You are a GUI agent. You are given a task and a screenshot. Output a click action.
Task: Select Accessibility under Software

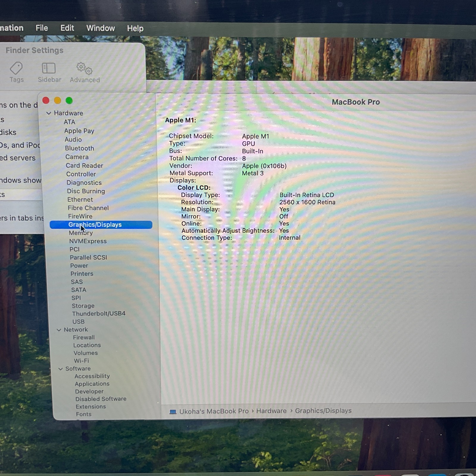(x=92, y=376)
